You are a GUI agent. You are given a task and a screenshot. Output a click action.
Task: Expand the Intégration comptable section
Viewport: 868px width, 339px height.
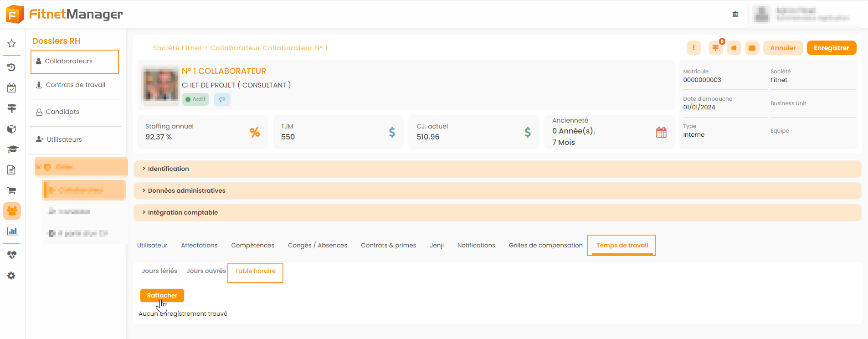coord(183,212)
